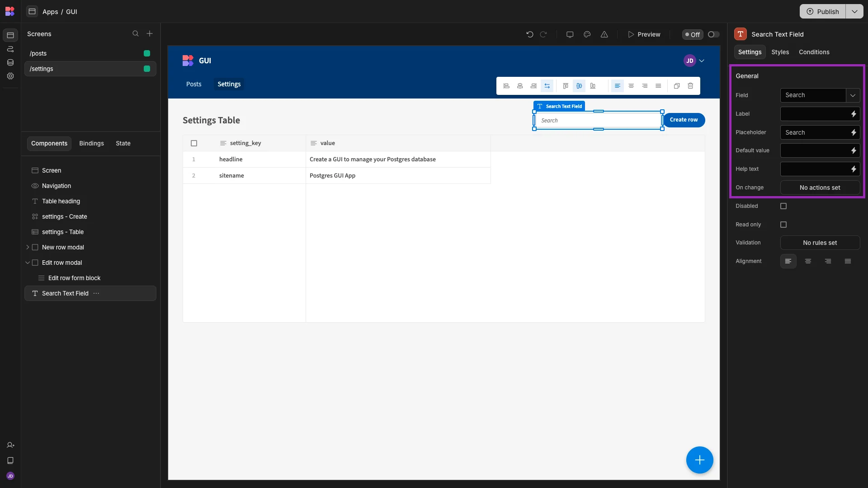Image resolution: width=868 pixels, height=488 pixels.
Task: Click the Undo icon in the toolbar
Action: click(530, 34)
